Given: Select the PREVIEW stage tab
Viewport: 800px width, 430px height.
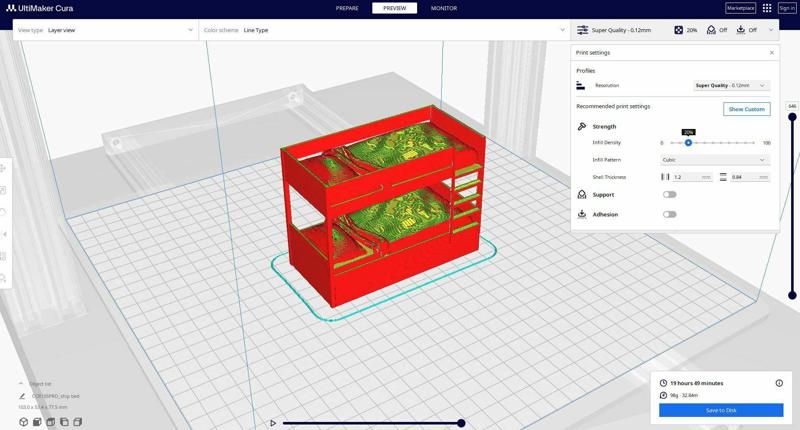Looking at the screenshot, I should point(394,8).
